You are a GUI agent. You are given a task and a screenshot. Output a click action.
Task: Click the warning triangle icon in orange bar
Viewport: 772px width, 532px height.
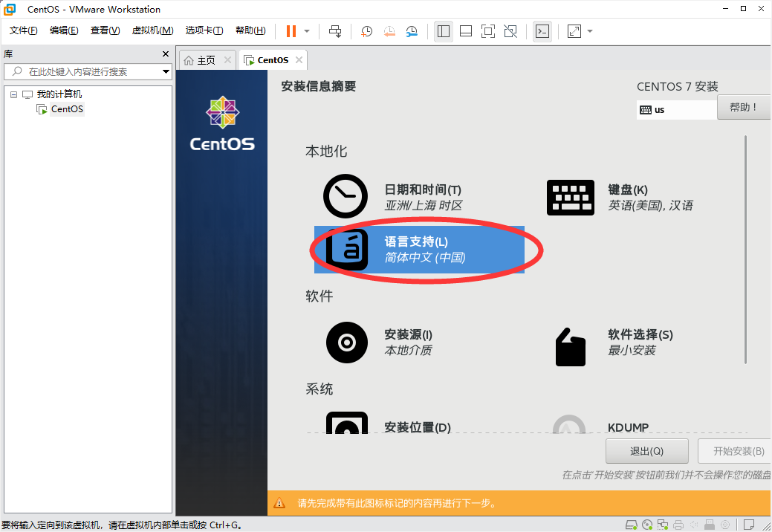pos(279,503)
